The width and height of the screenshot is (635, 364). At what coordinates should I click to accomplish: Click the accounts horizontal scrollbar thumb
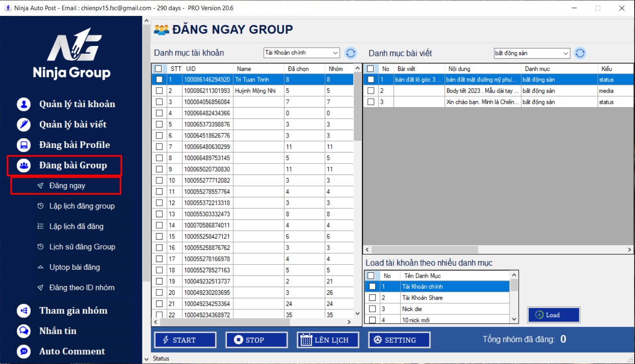pyautogui.click(x=225, y=322)
